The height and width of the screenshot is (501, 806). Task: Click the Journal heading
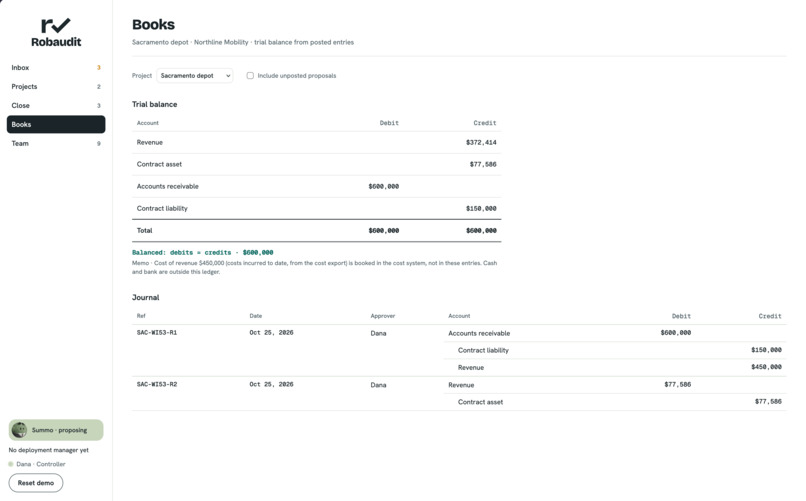[x=145, y=298]
